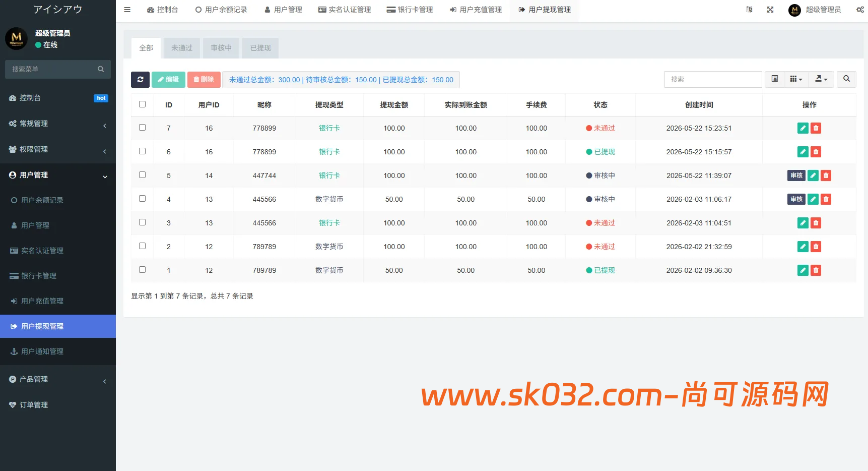
Task: Switch to the 控制台 top tab
Action: click(x=162, y=10)
